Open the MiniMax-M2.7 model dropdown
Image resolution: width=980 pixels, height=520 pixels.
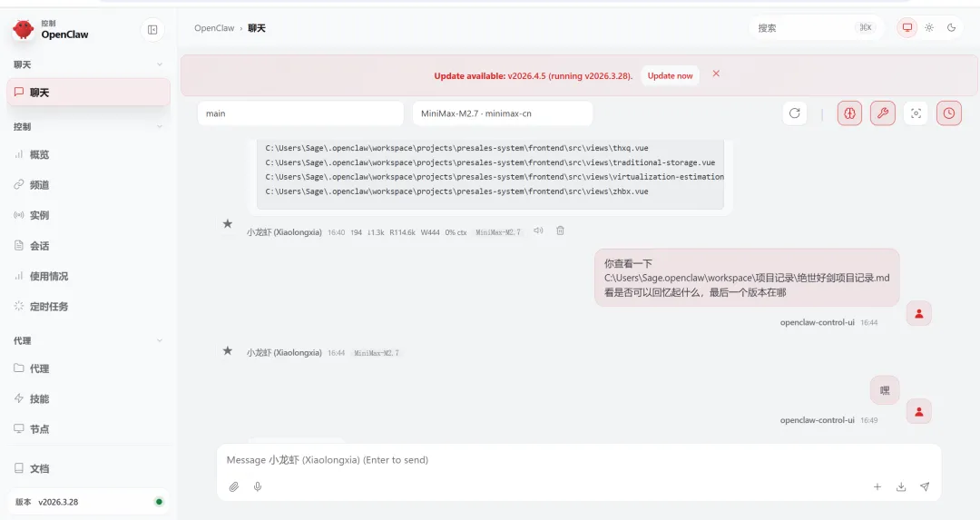coord(503,113)
